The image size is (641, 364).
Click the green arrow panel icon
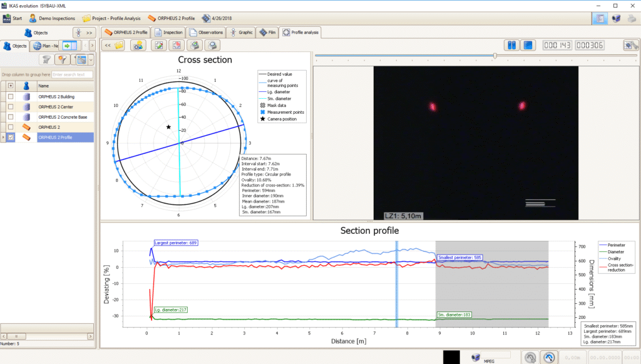[x=69, y=46]
